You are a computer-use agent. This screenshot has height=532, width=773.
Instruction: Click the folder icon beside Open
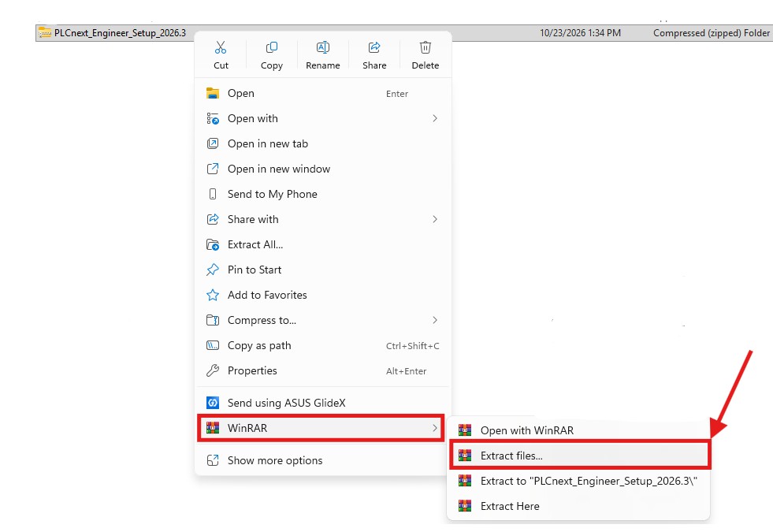pyautogui.click(x=213, y=93)
